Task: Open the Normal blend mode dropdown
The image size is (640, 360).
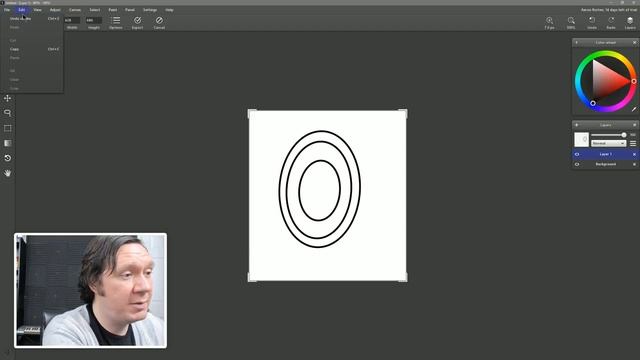Action: [x=608, y=143]
